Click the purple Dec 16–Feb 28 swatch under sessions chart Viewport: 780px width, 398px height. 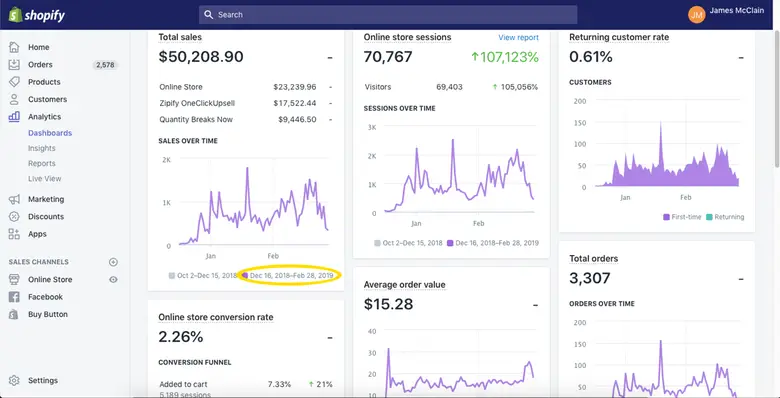(x=450, y=243)
